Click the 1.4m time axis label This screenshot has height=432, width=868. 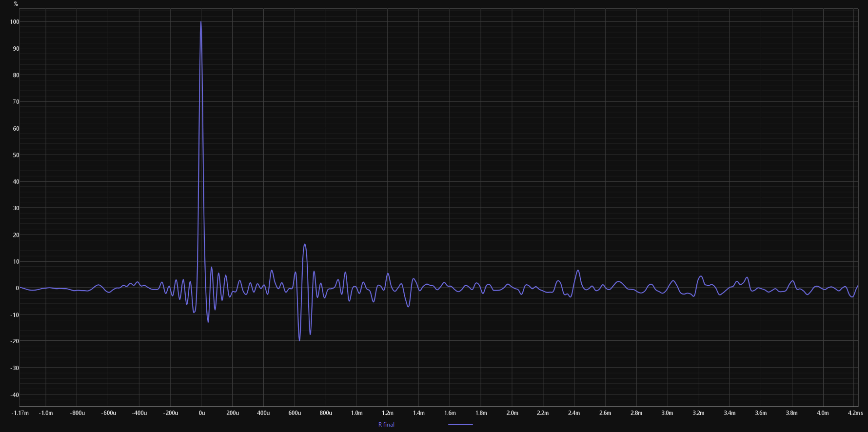pyautogui.click(x=419, y=413)
